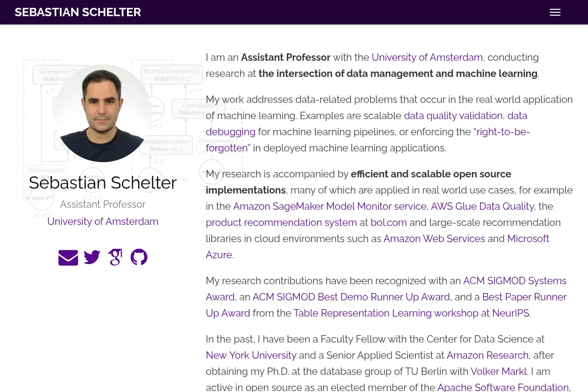Open University of Amsterdam link under name
The height and width of the screenshot is (392, 588).
(x=103, y=221)
